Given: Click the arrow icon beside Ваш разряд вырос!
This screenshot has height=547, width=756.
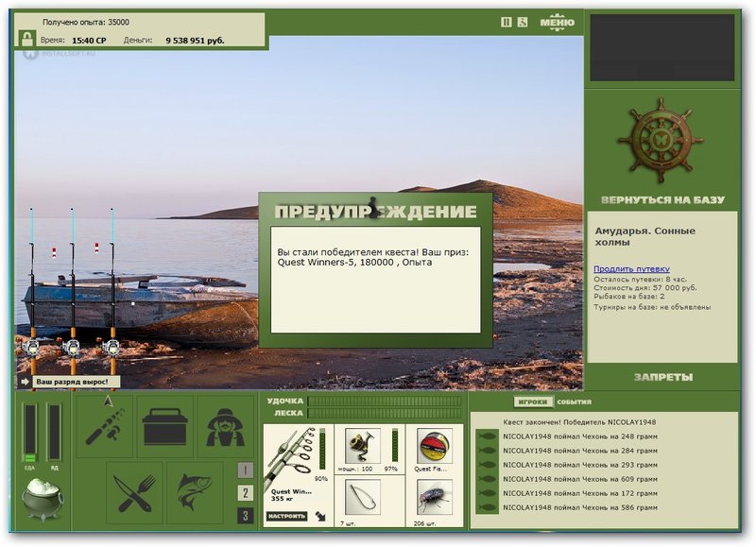Looking at the screenshot, I should [25, 382].
